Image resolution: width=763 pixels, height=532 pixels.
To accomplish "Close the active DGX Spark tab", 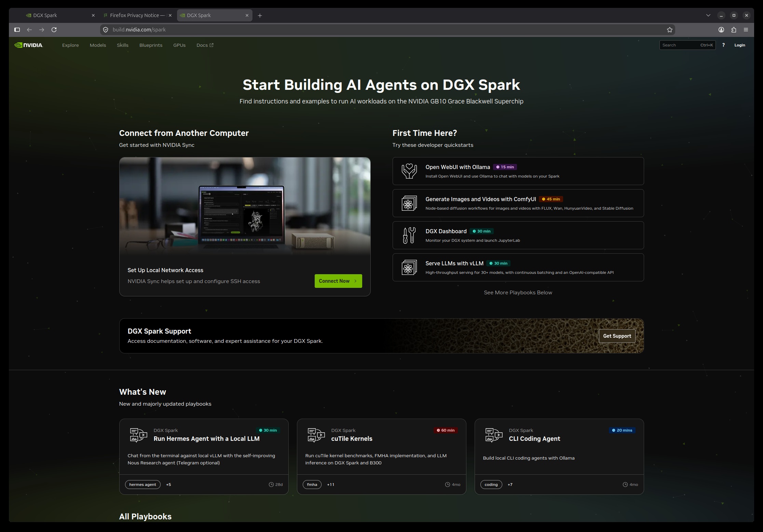I will (x=247, y=15).
